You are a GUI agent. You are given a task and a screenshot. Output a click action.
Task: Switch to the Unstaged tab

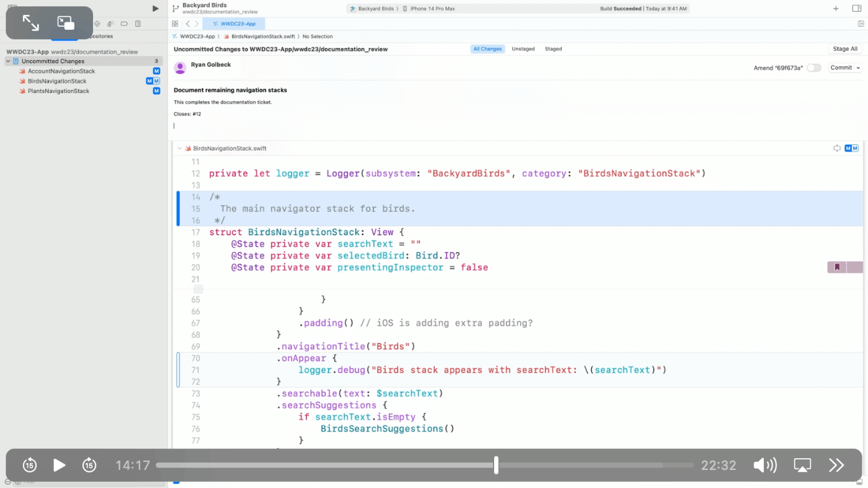click(523, 49)
